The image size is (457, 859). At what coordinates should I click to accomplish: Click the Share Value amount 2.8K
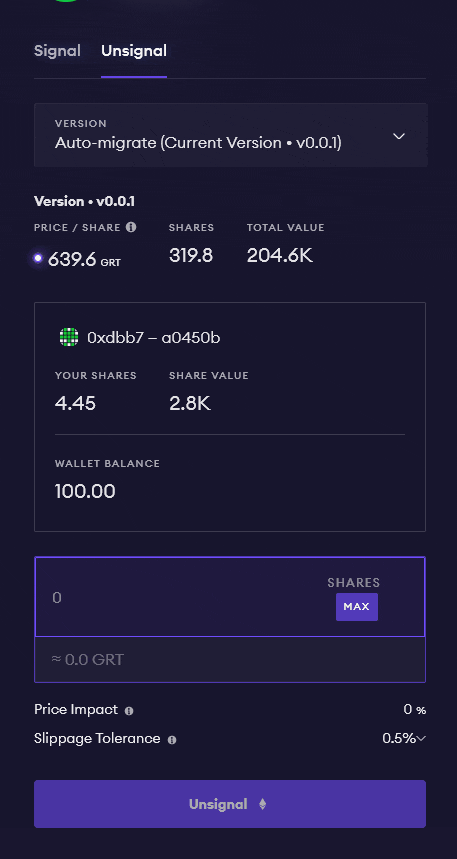pos(190,404)
